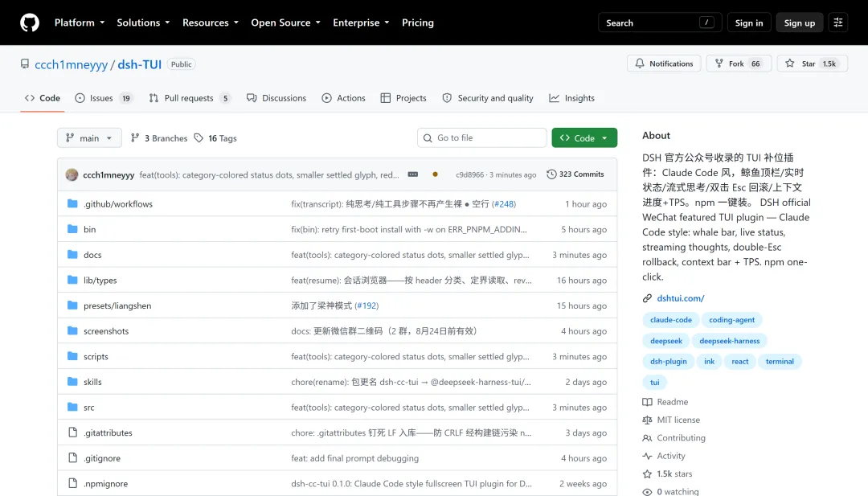Expand commit message with ellipsis icon

pyautogui.click(x=413, y=174)
